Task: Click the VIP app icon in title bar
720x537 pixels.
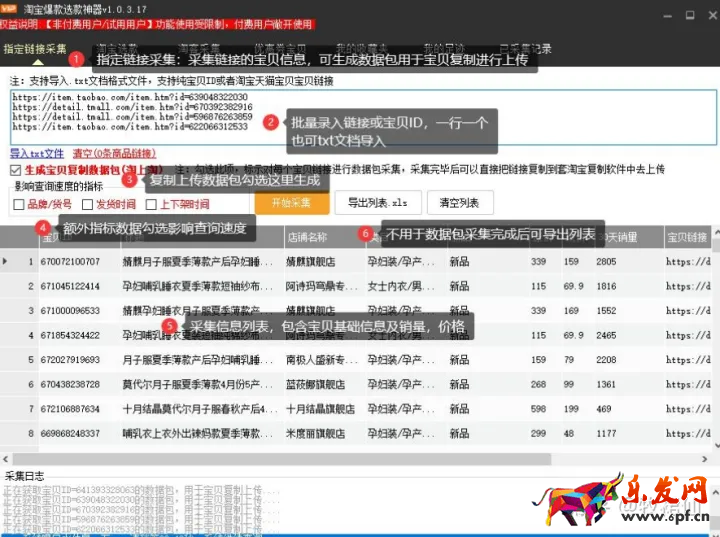Action: click(x=10, y=8)
